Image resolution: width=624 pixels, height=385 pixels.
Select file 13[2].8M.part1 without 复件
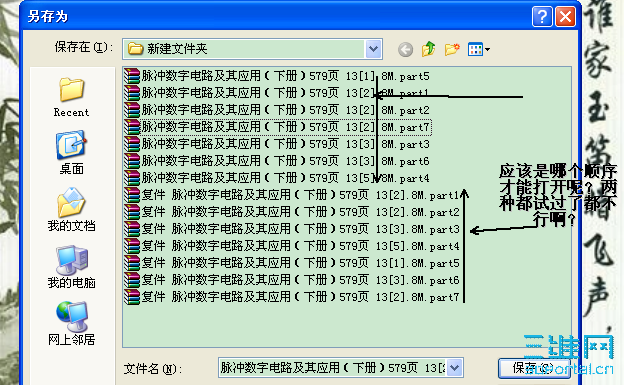pyautogui.click(x=277, y=93)
